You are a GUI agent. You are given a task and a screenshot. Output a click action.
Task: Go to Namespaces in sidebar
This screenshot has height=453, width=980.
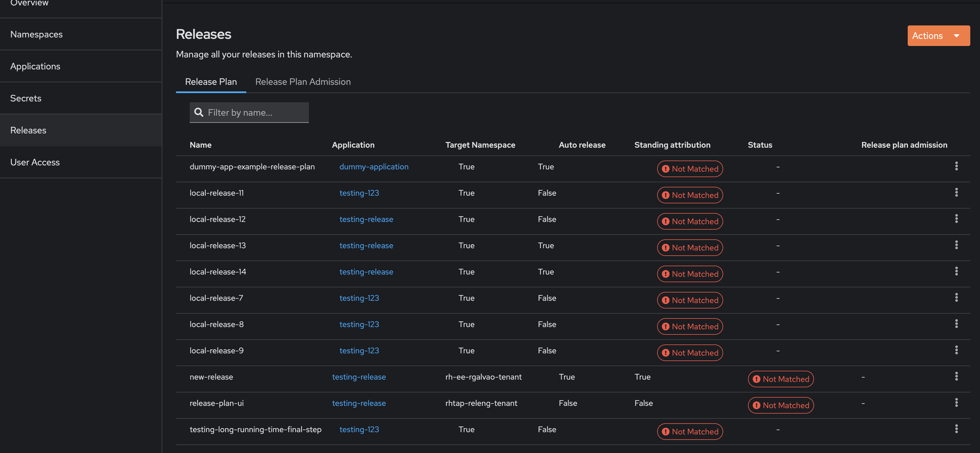pos(37,34)
